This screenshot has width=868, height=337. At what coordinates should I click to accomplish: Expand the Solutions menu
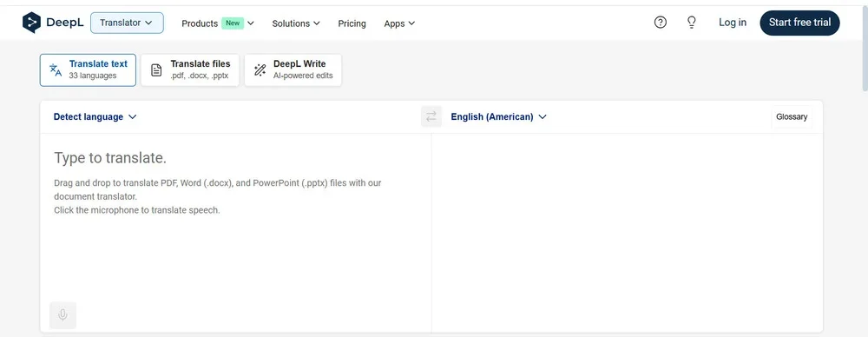click(x=296, y=23)
